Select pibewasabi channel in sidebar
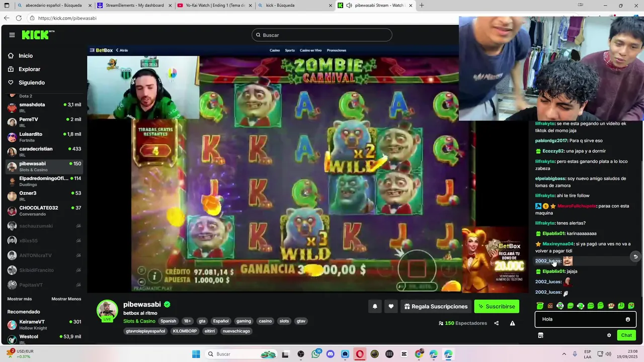 click(x=44, y=166)
